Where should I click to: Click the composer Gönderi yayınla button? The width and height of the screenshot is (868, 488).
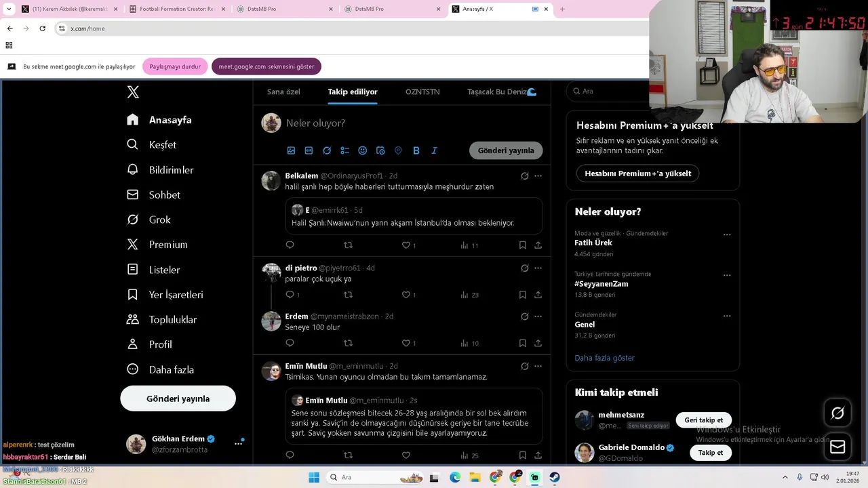tap(506, 150)
